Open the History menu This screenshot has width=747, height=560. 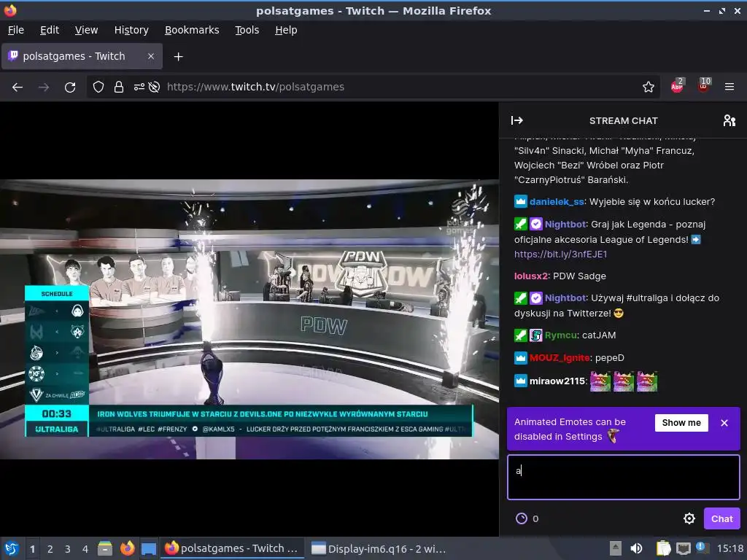131,30
